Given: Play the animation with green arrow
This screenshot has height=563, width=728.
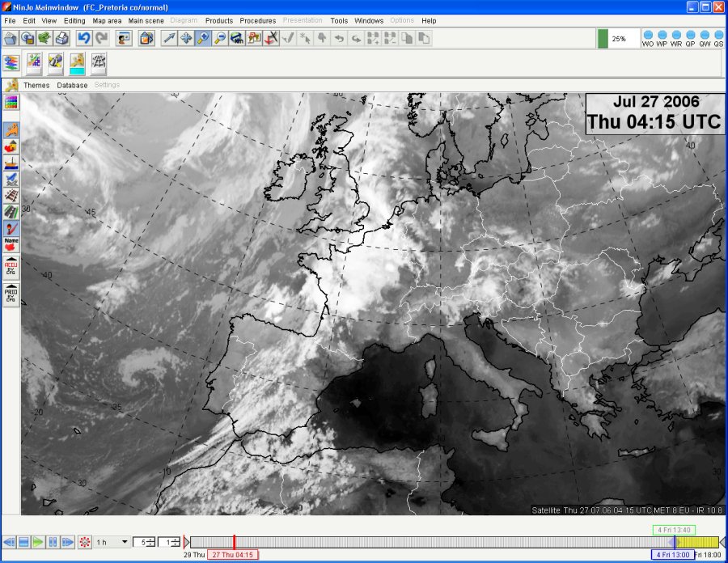Looking at the screenshot, I should pyautogui.click(x=39, y=542).
